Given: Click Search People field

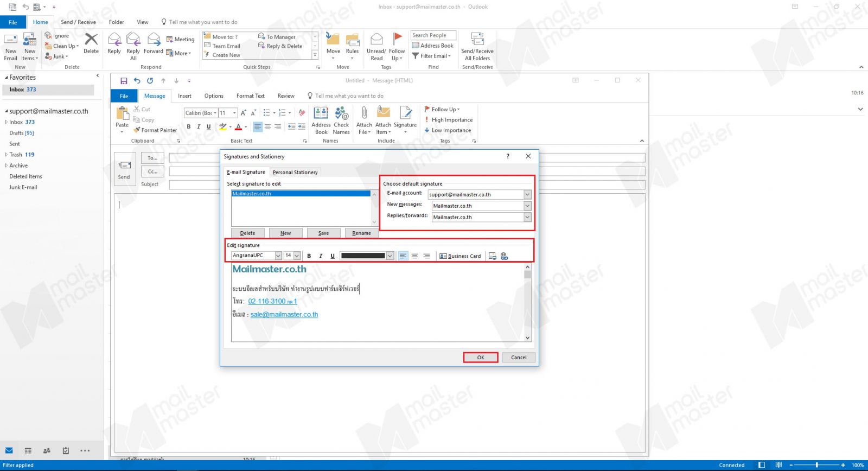Looking at the screenshot, I should 433,35.
